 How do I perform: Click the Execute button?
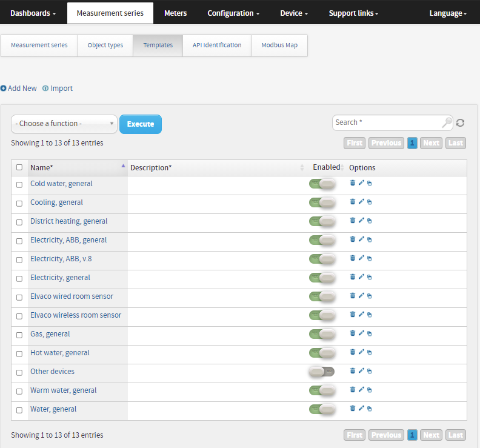pos(141,124)
